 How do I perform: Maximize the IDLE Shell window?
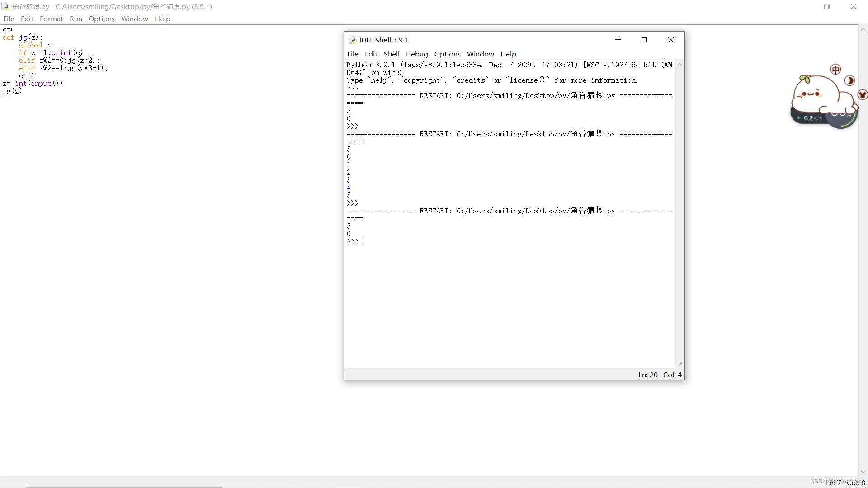[644, 40]
